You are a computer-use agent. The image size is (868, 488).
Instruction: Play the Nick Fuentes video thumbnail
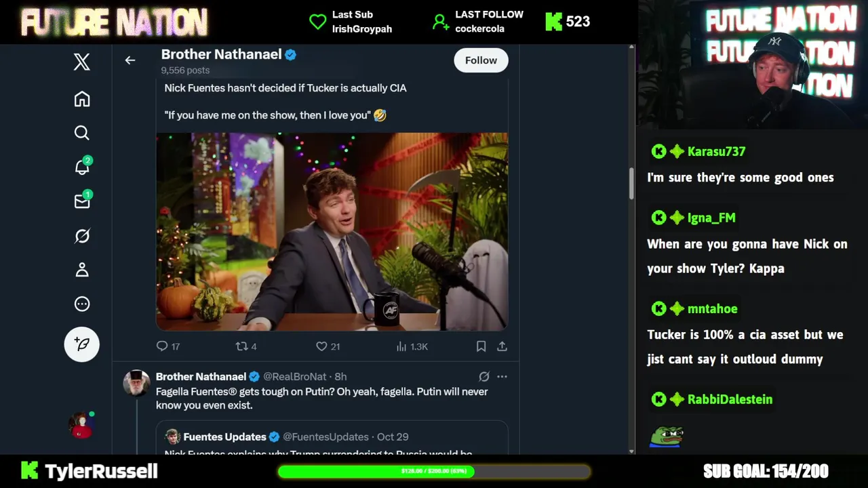coord(332,232)
